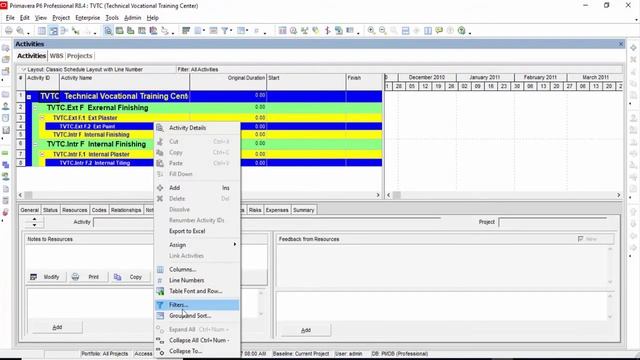
Task: Click Collapse All icon in context menu
Action: (160, 340)
